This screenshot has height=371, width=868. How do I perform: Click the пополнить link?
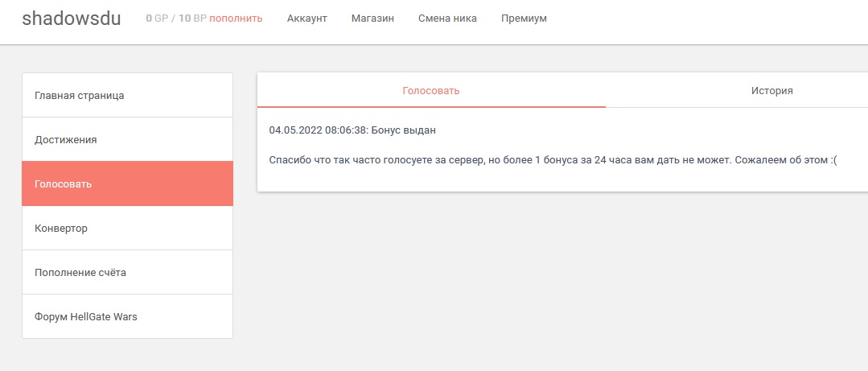pos(236,19)
